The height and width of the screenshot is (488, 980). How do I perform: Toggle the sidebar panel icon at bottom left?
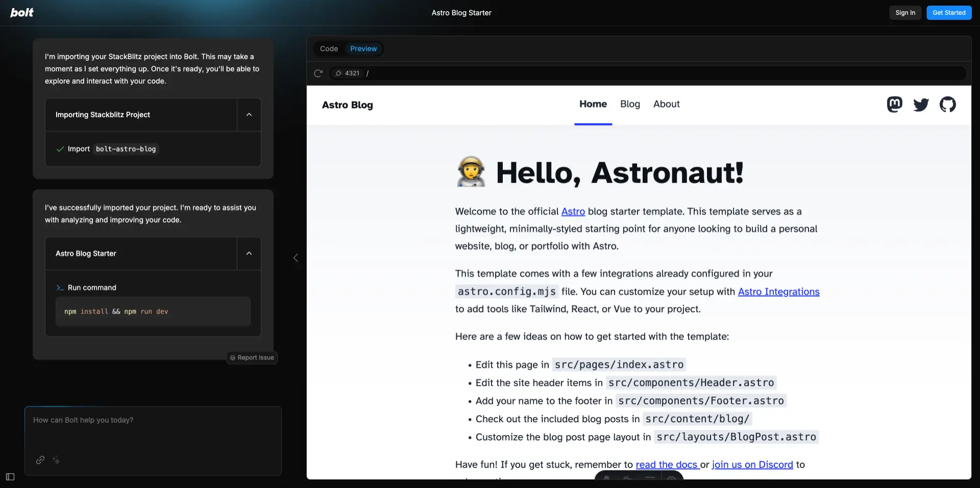pos(10,477)
